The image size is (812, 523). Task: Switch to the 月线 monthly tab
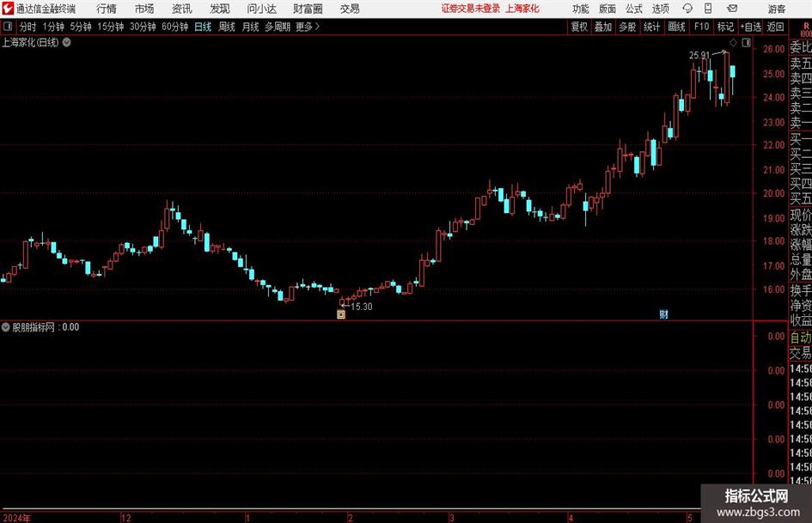click(x=250, y=27)
